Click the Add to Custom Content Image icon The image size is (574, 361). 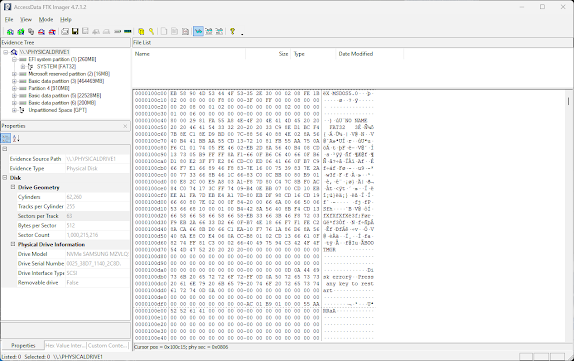(x=96, y=31)
